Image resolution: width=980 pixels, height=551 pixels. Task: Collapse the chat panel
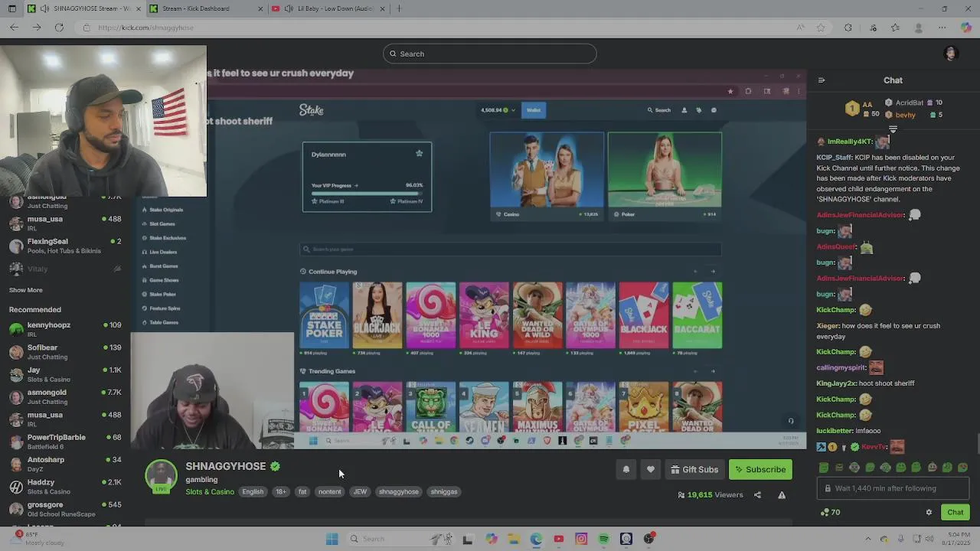(x=822, y=80)
